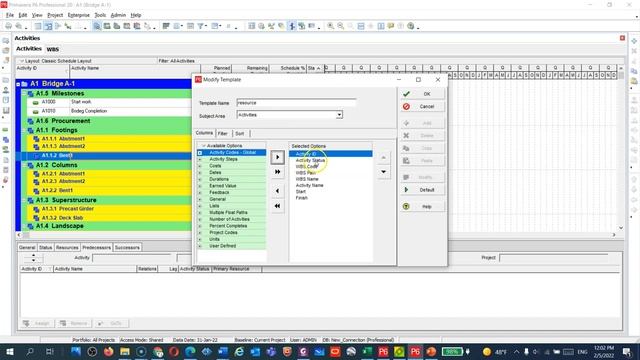Open File Explorer from the taskbar
The width and height of the screenshot is (640, 360).
tap(125, 351)
